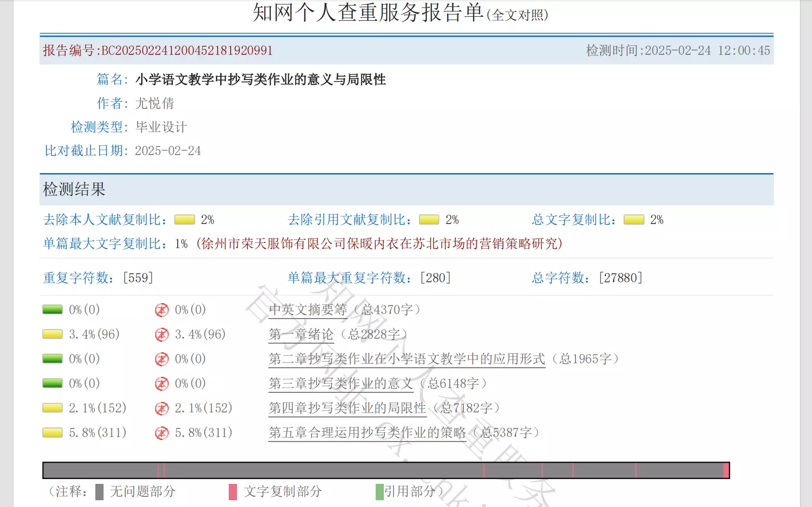Click the green bar in 中英文摘要等 row
The height and width of the screenshot is (507, 812).
point(52,309)
